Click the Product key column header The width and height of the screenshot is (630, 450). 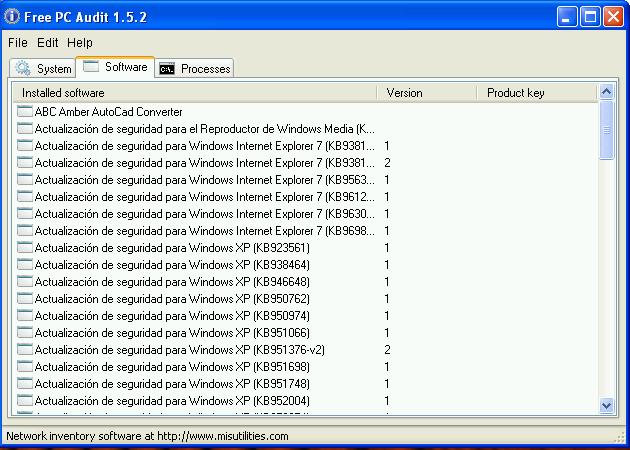(537, 93)
